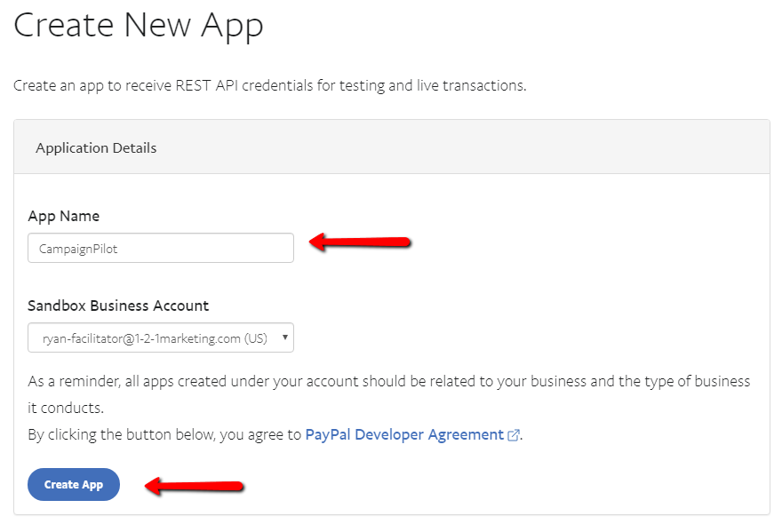Click the 'By clicking the button below' text
This screenshot has height=532, width=782.
pos(164,435)
